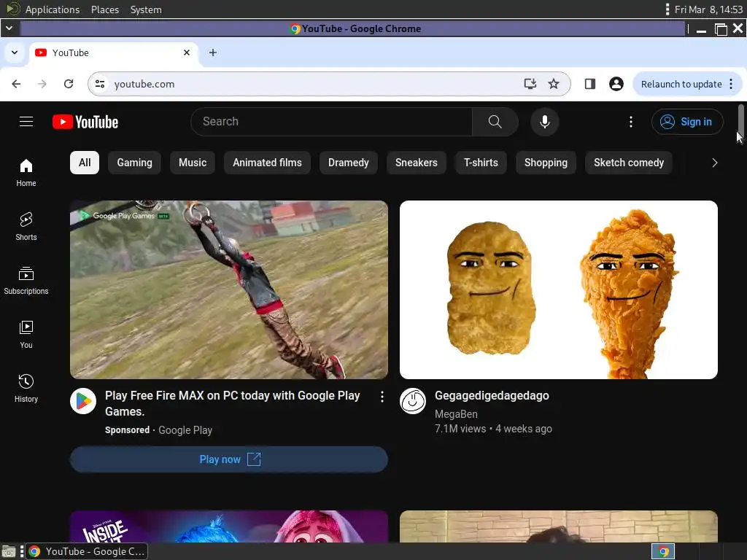The height and width of the screenshot is (560, 747).
Task: Go to Home in sidebar
Action: (x=26, y=173)
